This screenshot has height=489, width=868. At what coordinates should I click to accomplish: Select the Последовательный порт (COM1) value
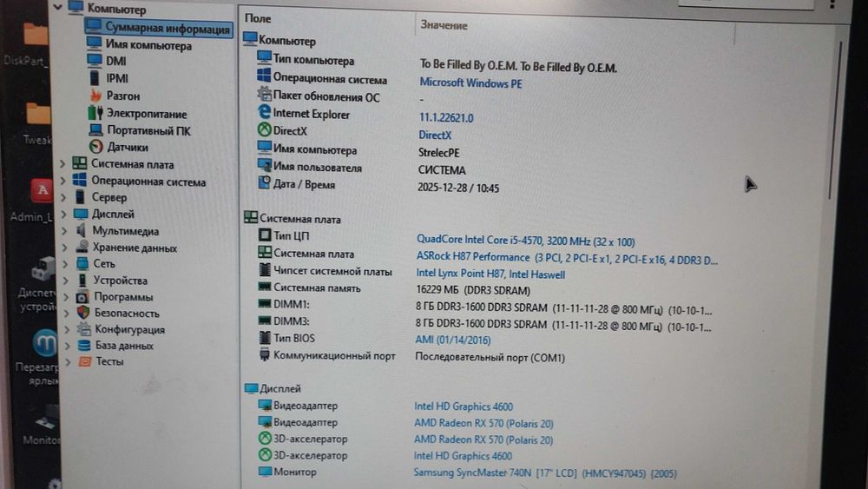(x=490, y=357)
